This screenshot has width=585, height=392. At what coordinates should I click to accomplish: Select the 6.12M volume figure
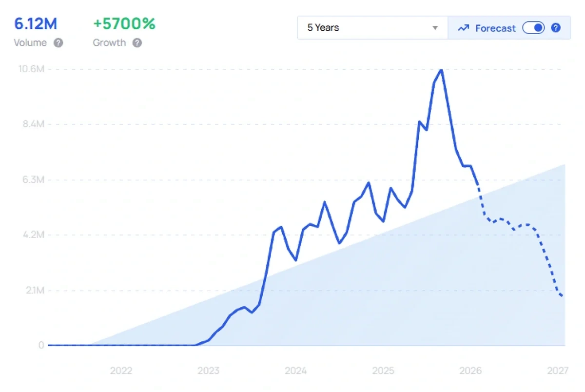36,23
